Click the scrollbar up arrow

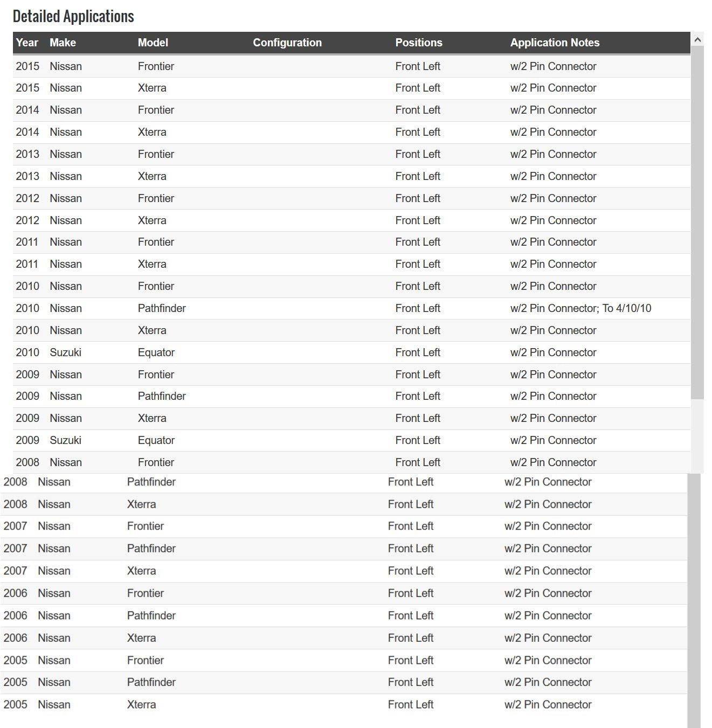click(697, 39)
